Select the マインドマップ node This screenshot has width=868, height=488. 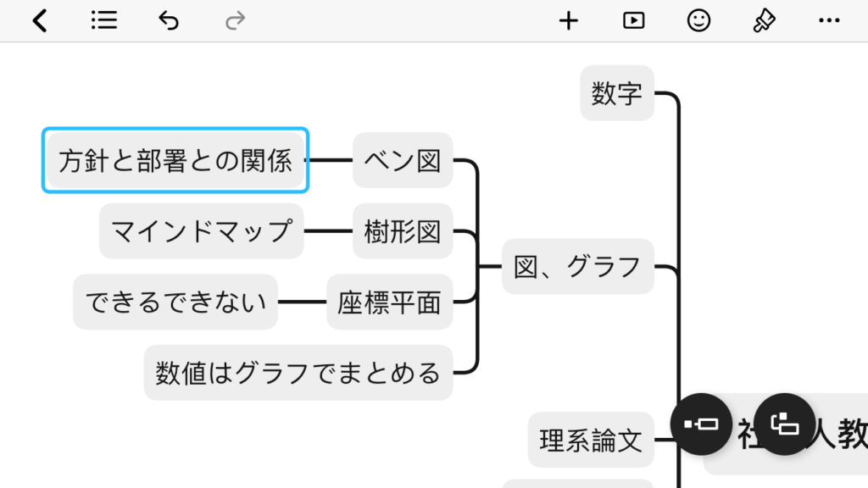[202, 230]
